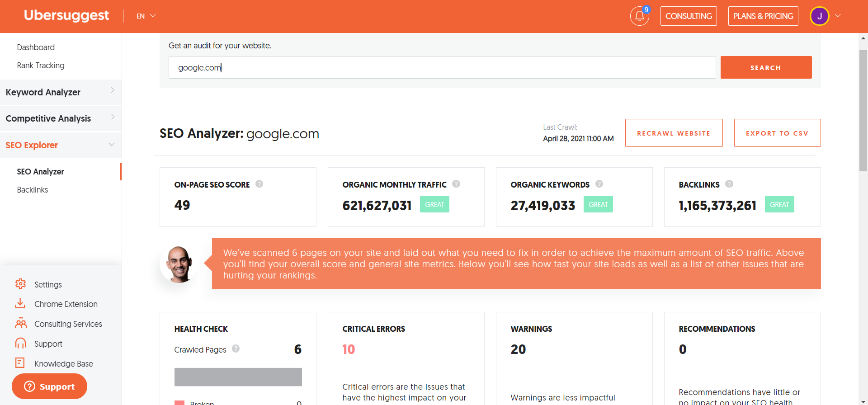Image resolution: width=868 pixels, height=405 pixels.
Task: Click the CRITICAL ERRORS card title
Action: tap(374, 329)
